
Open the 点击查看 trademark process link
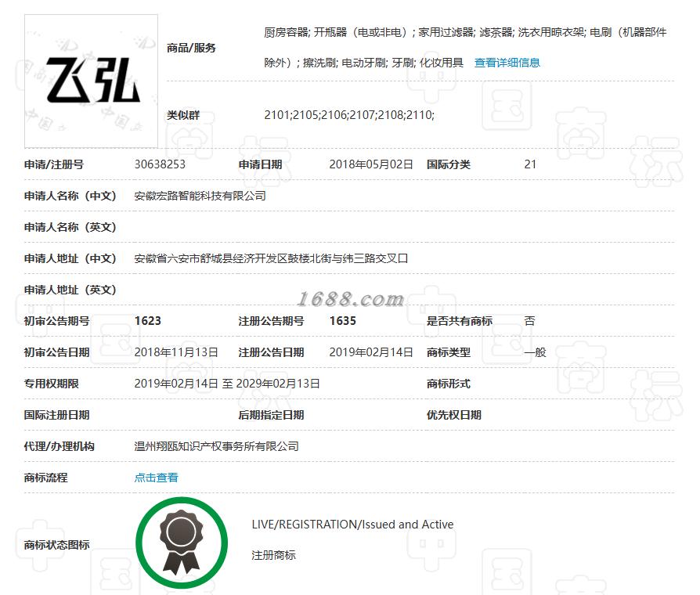coord(157,478)
